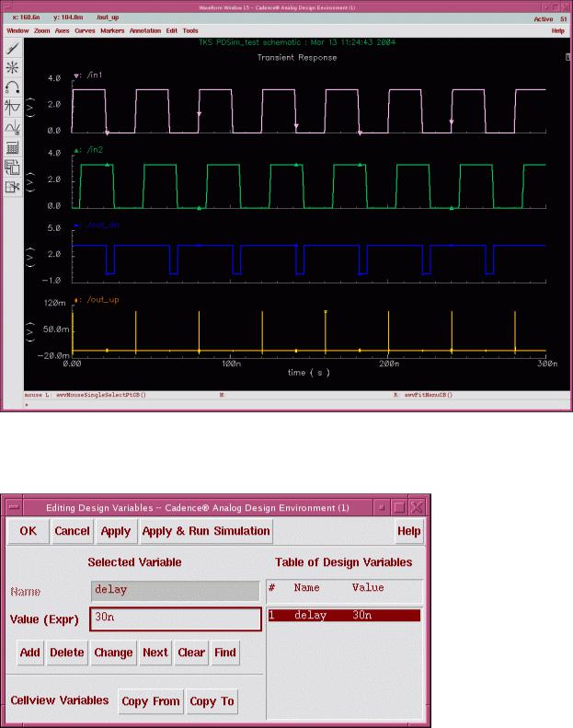
Task: Open the calculator tool icon
Action: 13,147
